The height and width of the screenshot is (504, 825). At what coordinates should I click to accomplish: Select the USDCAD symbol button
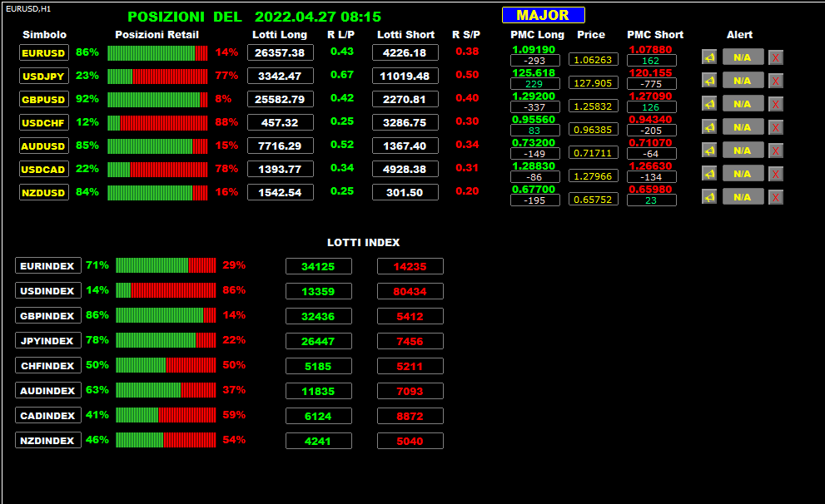pos(43,169)
